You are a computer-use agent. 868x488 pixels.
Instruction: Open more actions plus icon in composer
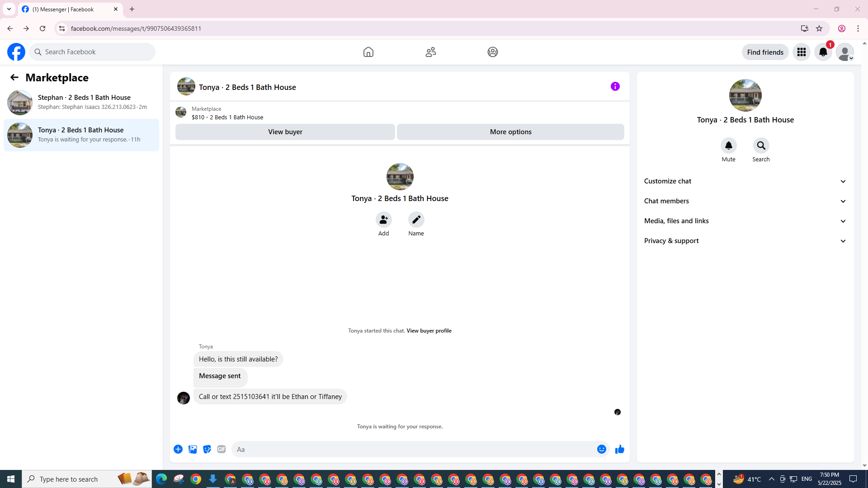pyautogui.click(x=178, y=449)
